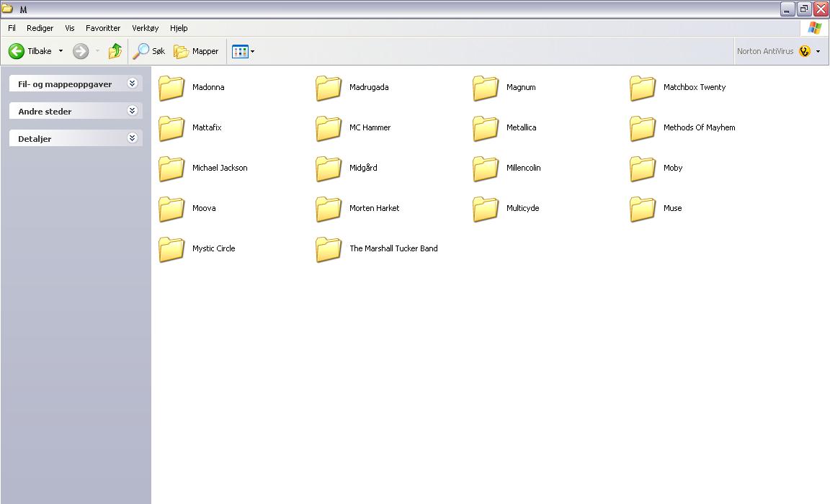This screenshot has height=504, width=830.
Task: Open the Fil menu
Action: 12,28
